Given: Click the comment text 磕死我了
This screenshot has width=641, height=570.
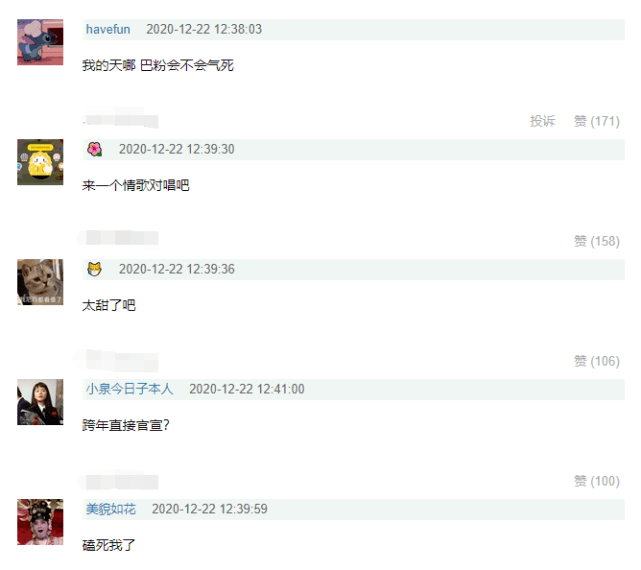Looking at the screenshot, I should (x=108, y=545).
